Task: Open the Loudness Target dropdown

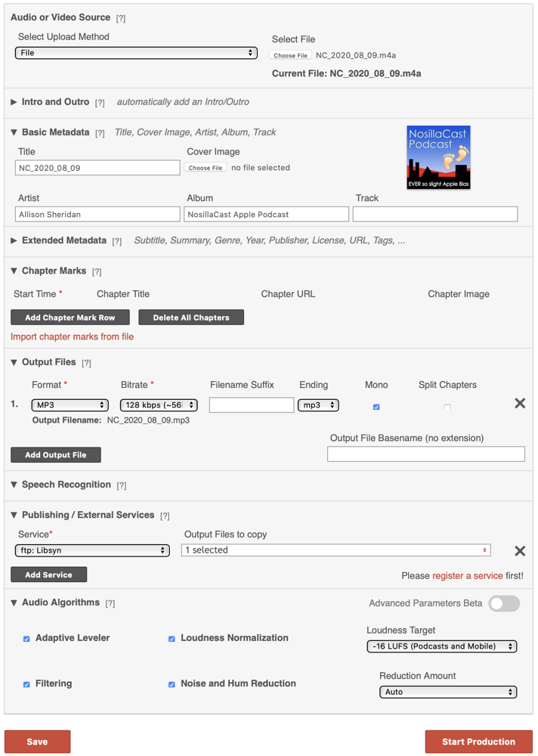Action: [x=441, y=646]
